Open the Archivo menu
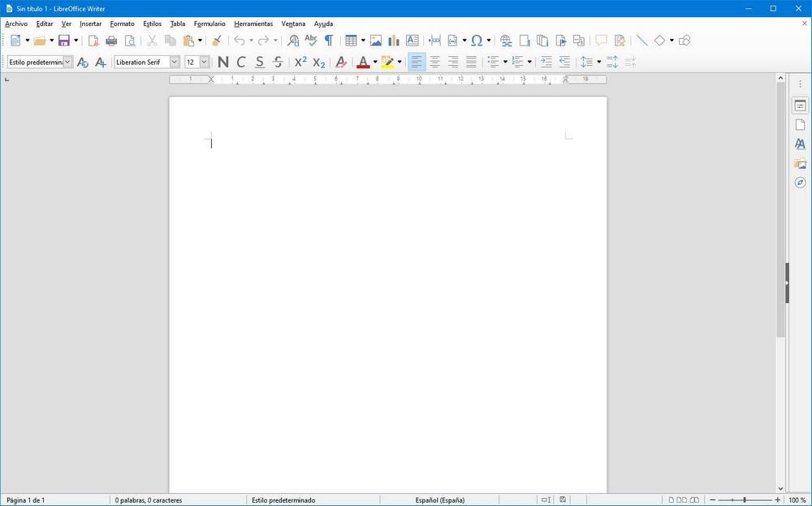 tap(16, 24)
